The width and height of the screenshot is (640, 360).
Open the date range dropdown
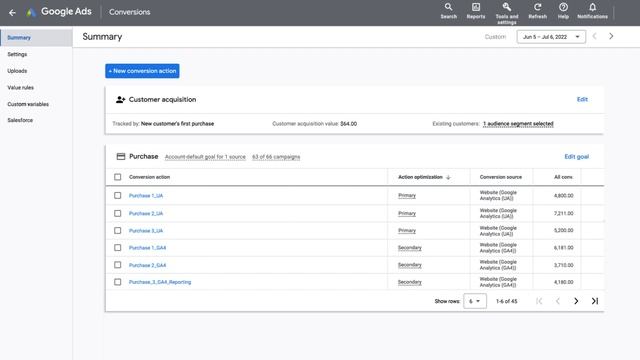point(551,37)
